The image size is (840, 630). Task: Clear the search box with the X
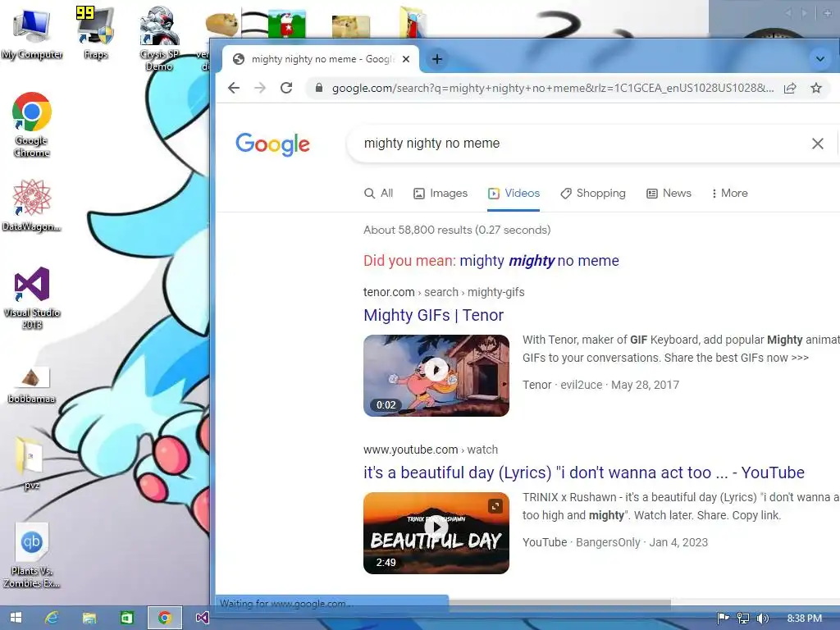pyautogui.click(x=818, y=143)
